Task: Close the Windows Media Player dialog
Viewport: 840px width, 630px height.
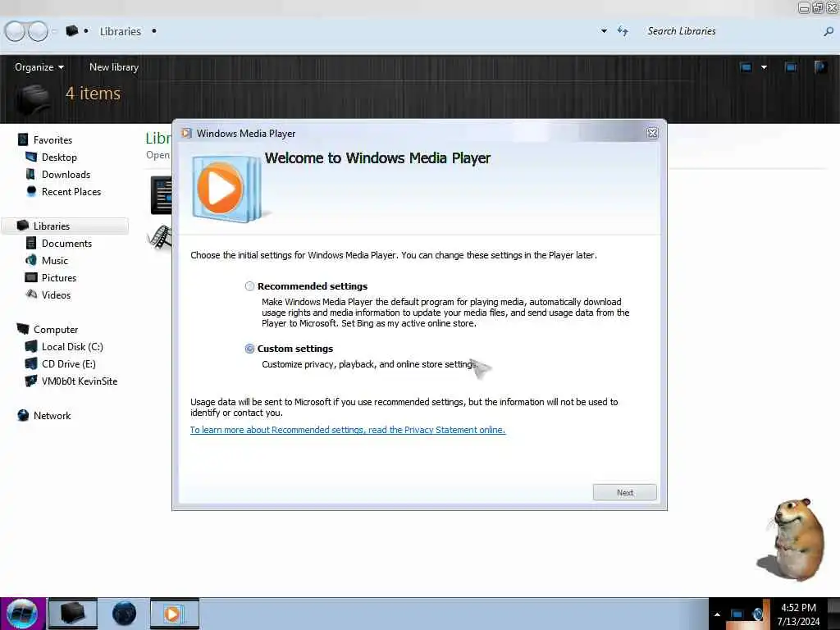Action: (652, 134)
